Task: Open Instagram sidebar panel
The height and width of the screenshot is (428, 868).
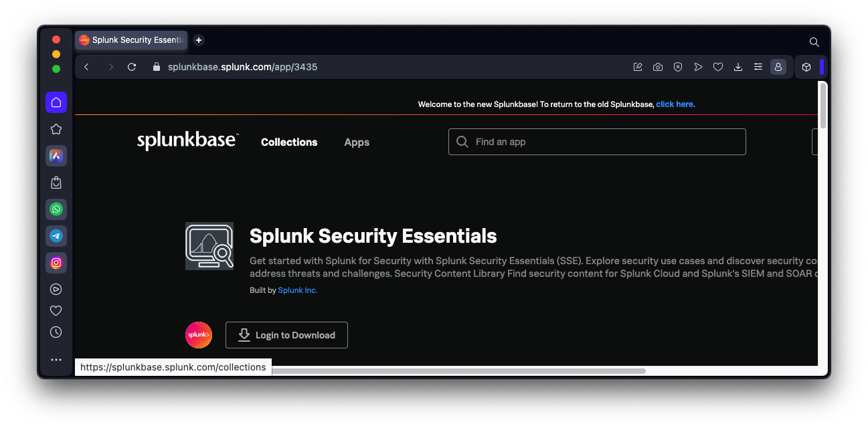Action: 56,263
